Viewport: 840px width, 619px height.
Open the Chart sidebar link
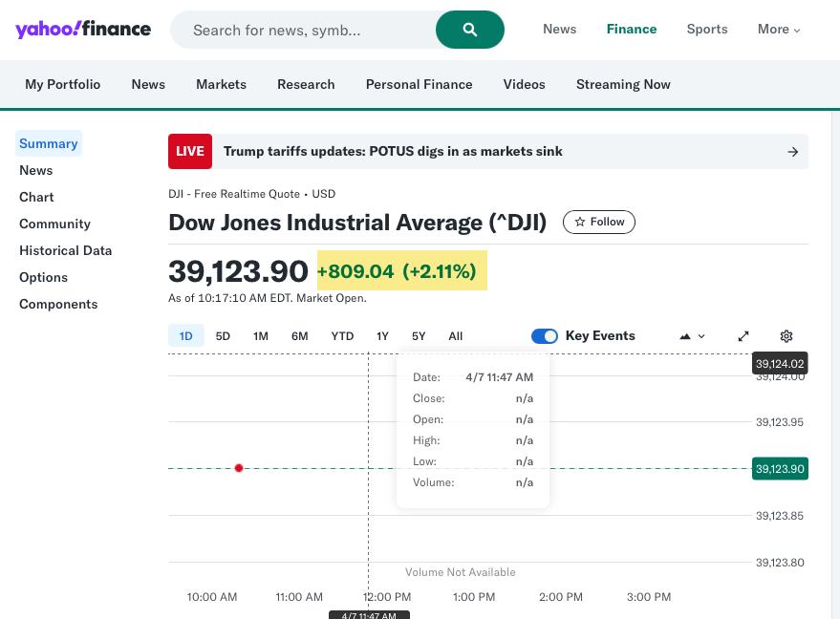point(36,197)
